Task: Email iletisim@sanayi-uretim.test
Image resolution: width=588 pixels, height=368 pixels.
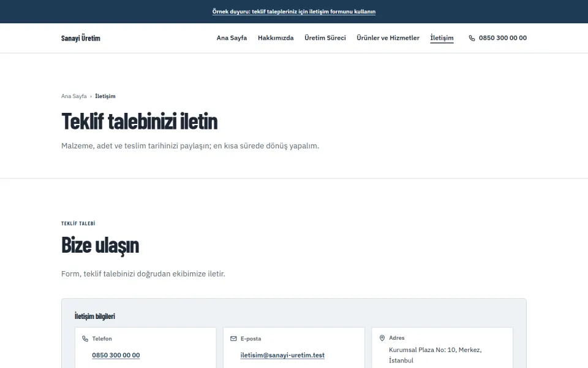Action: point(282,355)
